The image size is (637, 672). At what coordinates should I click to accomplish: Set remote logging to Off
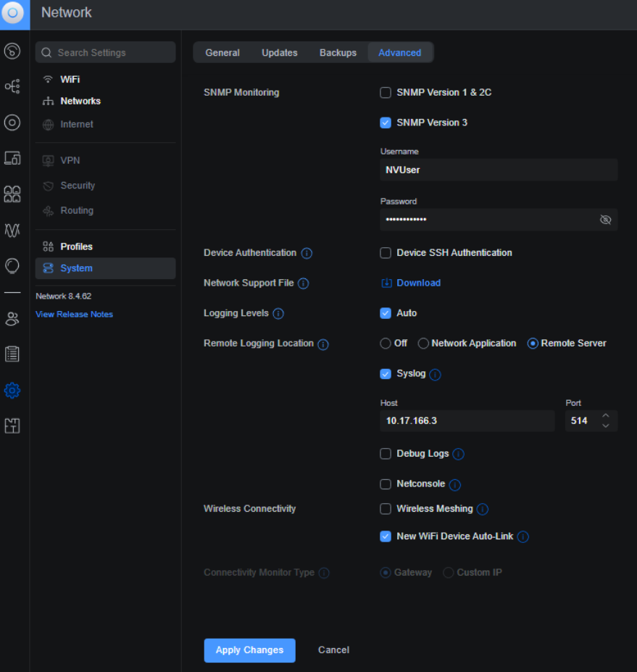pyautogui.click(x=386, y=344)
